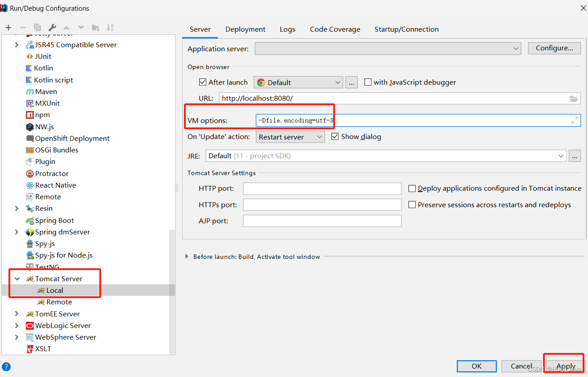This screenshot has height=377, width=588.
Task: Click the Kotlin script icon
Action: [x=30, y=80]
